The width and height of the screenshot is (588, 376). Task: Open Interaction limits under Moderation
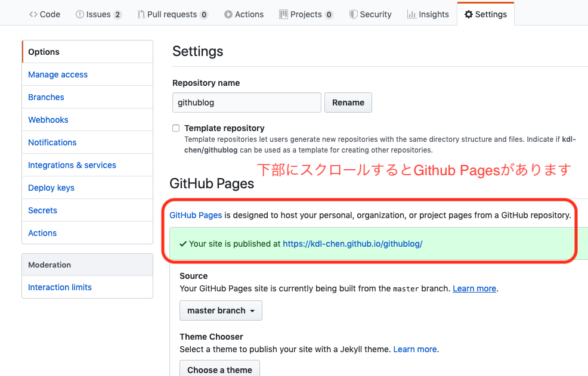[x=88, y=287]
